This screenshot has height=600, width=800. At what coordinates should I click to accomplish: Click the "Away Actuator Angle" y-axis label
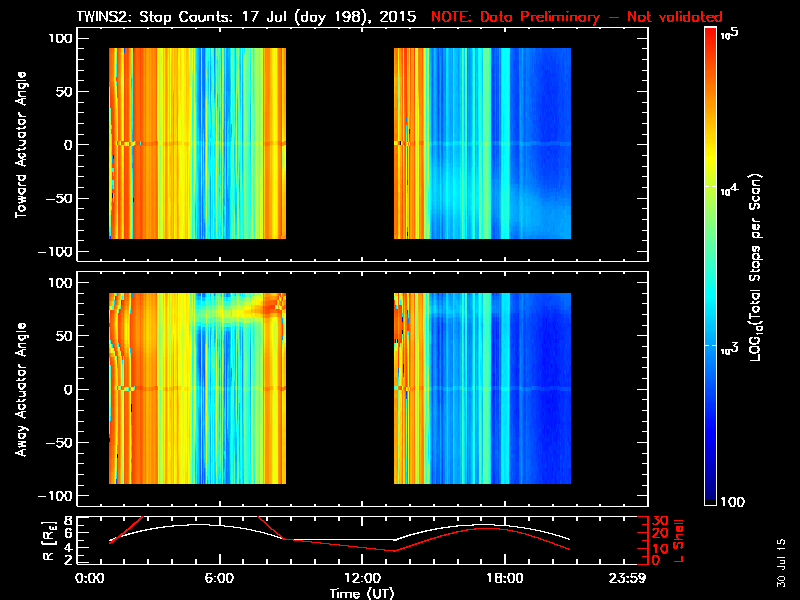coord(20,390)
